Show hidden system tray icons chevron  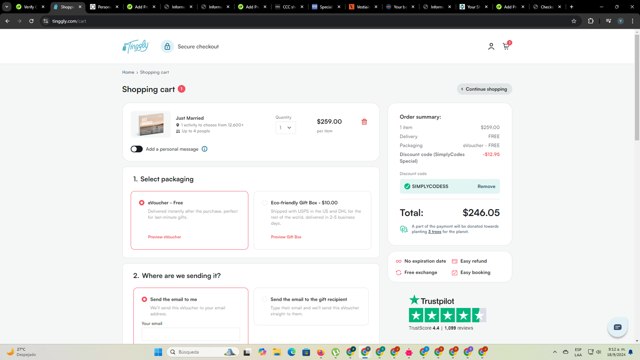coord(555,352)
